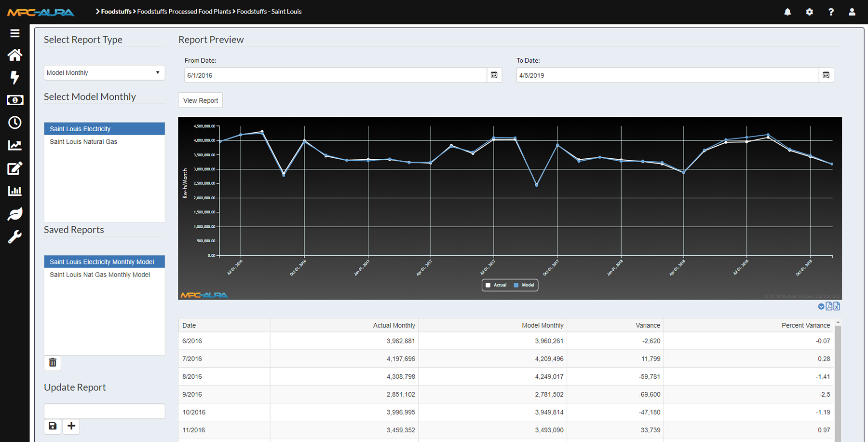Toggle the Model series in chart legend
This screenshot has width=868, height=442.
click(x=524, y=285)
